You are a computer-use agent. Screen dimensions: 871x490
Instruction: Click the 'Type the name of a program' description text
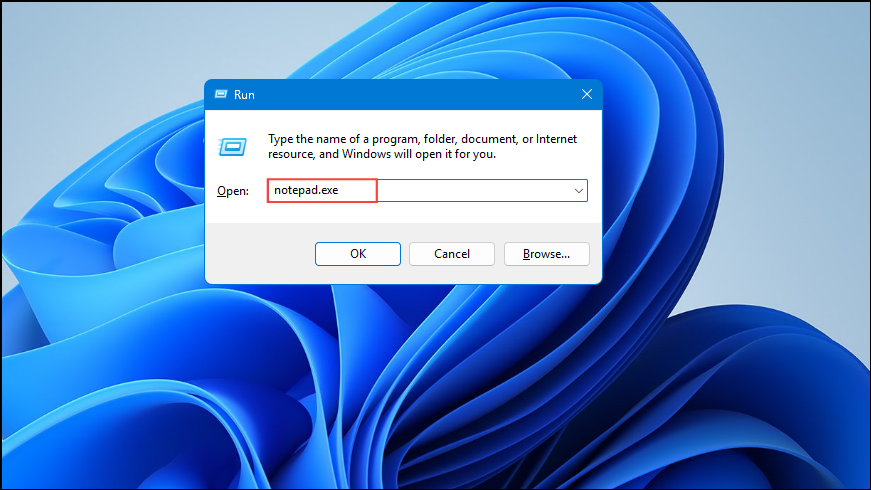pyautogui.click(x=422, y=146)
